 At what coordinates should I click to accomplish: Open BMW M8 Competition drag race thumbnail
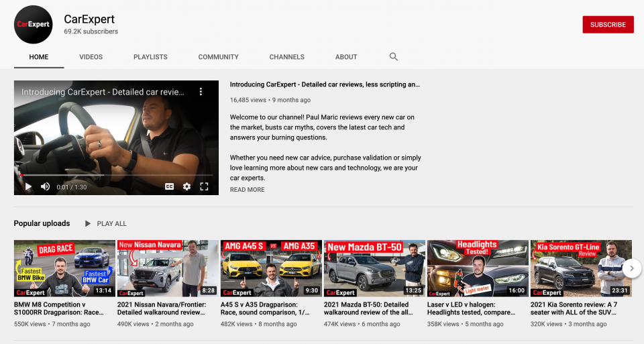(64, 268)
